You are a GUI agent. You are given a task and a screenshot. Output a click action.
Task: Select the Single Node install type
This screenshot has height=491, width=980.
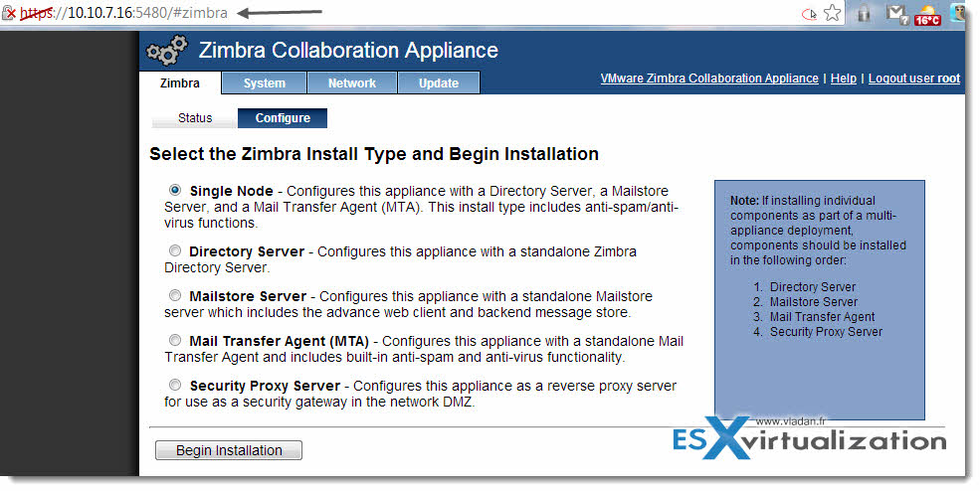pyautogui.click(x=175, y=189)
